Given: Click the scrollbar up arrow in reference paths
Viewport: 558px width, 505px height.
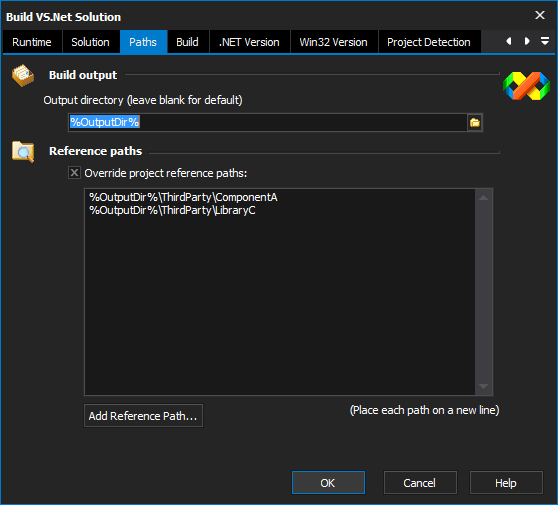Looking at the screenshot, I should coord(484,198).
